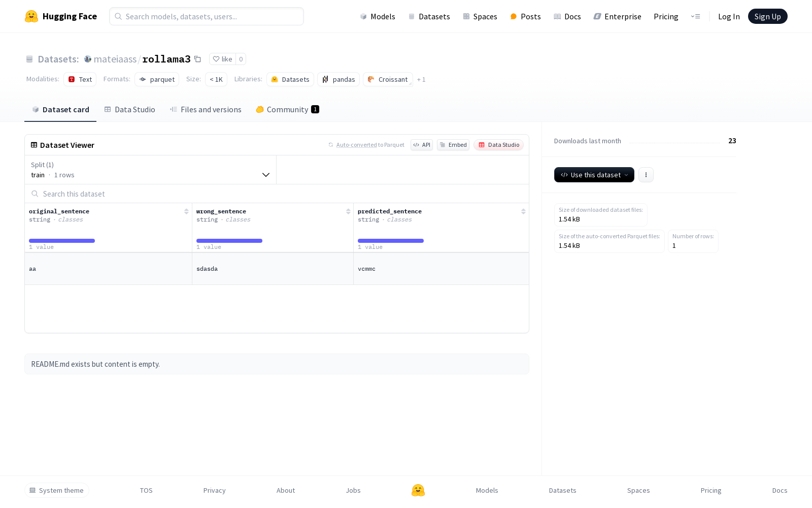The height and width of the screenshot is (508, 812).
Task: Open the Community tab
Action: click(x=288, y=110)
